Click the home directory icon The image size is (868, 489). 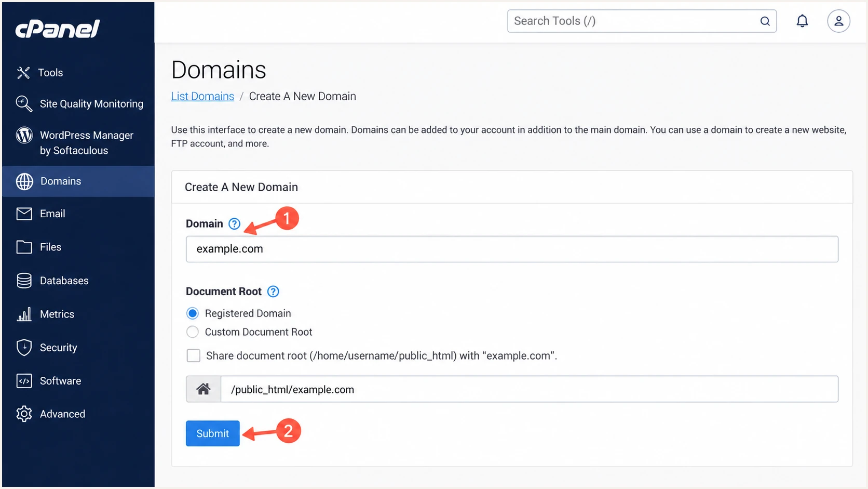click(204, 389)
